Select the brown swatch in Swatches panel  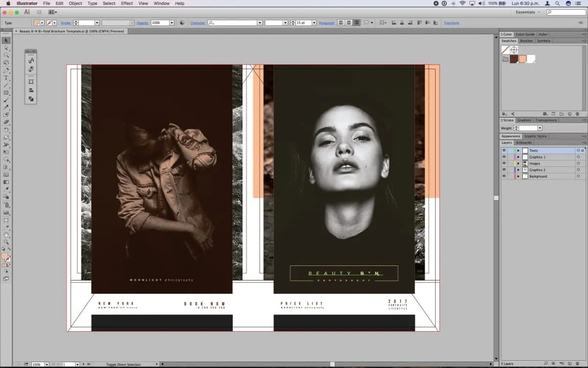pos(514,58)
